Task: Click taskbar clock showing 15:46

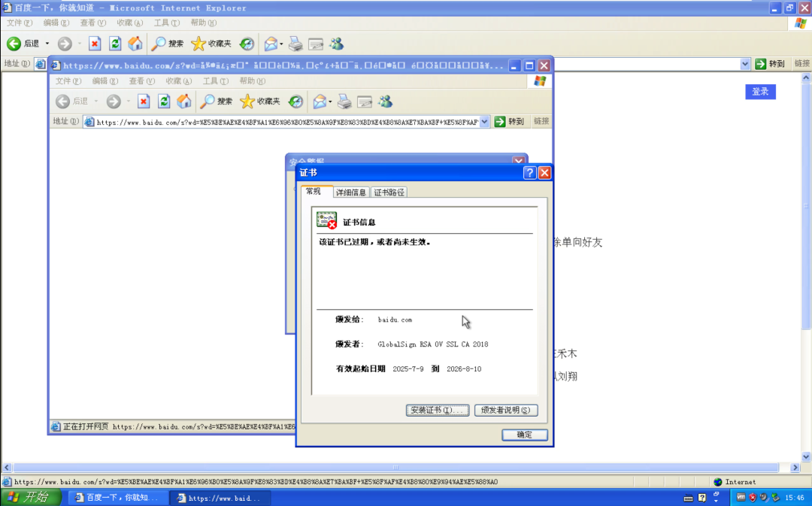Action: pyautogui.click(x=794, y=498)
